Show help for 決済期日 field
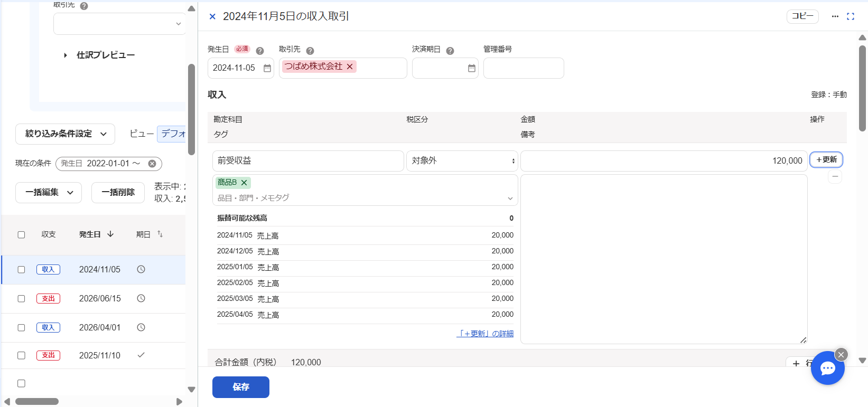This screenshot has width=868, height=407. pos(450,51)
